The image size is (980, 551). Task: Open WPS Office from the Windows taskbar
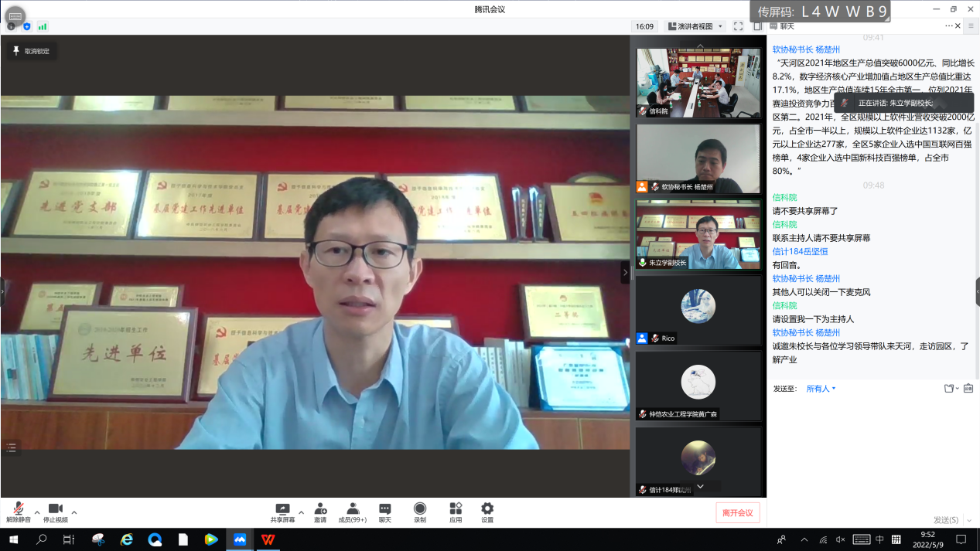click(268, 539)
